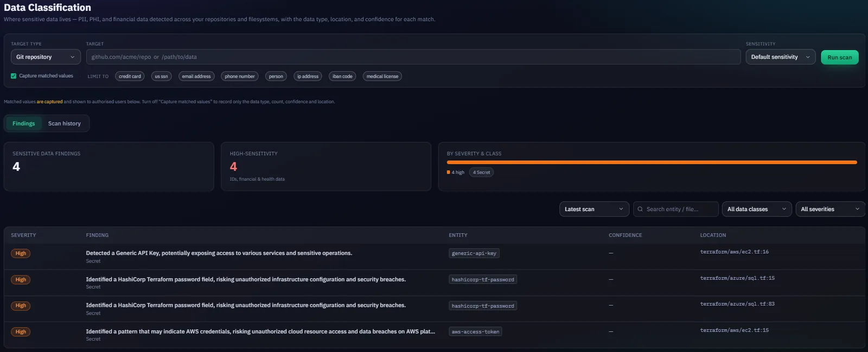Click the Run scan button
Viewport: 868px width, 352px height.
[x=839, y=57]
